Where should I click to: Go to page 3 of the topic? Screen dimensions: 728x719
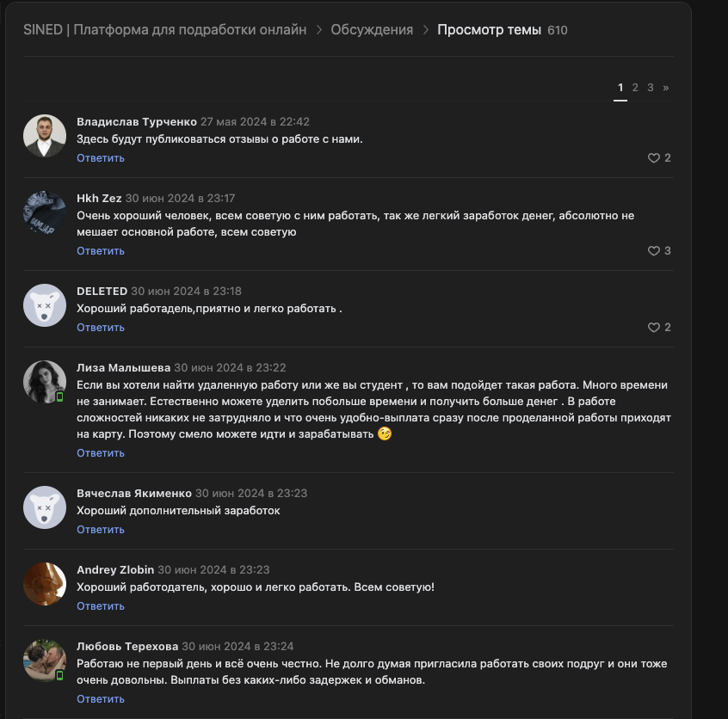click(651, 88)
